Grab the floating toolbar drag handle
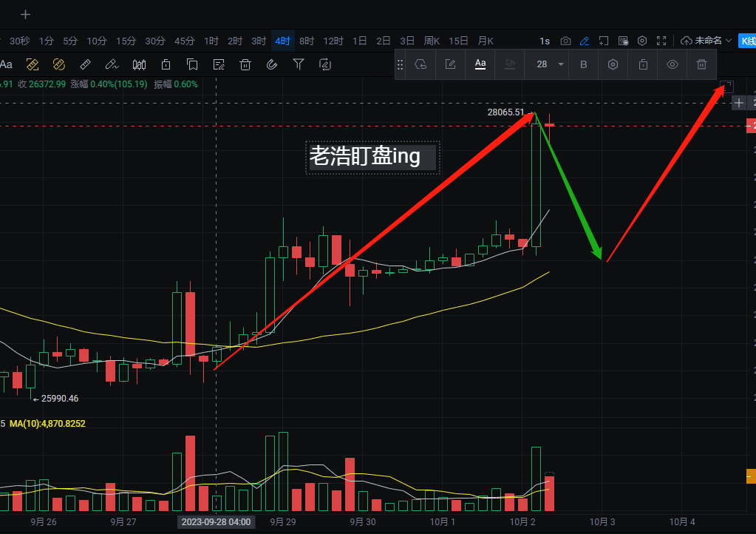The image size is (756, 534). coord(401,64)
